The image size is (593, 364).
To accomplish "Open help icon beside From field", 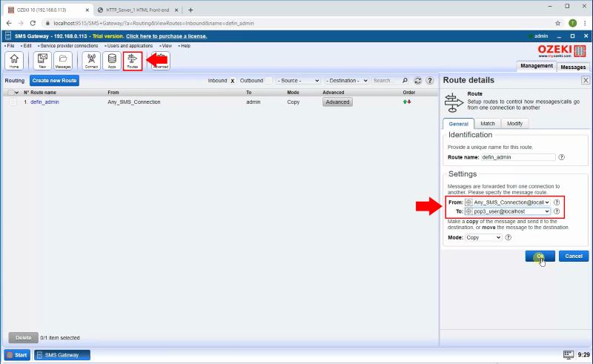I will click(557, 202).
